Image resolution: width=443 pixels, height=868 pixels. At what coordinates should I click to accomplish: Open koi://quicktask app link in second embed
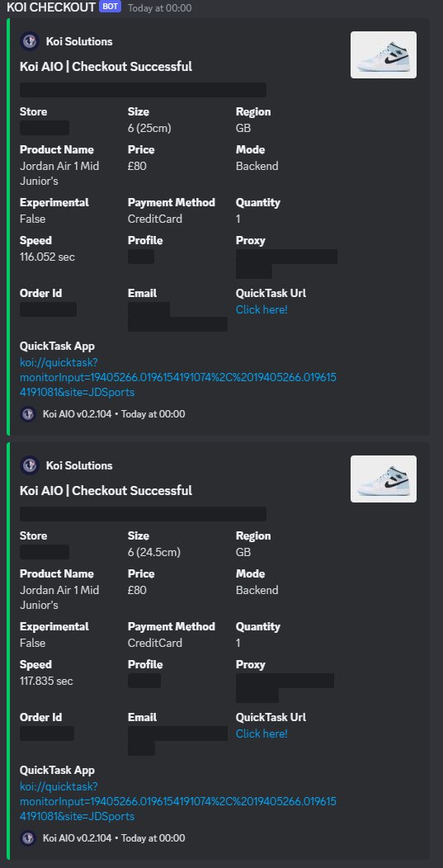pyautogui.click(x=177, y=801)
